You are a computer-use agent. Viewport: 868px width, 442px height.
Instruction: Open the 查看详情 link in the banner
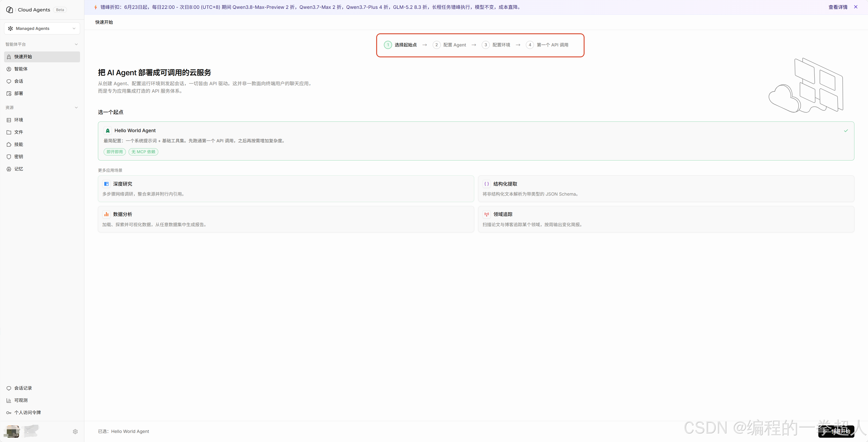tap(838, 7)
